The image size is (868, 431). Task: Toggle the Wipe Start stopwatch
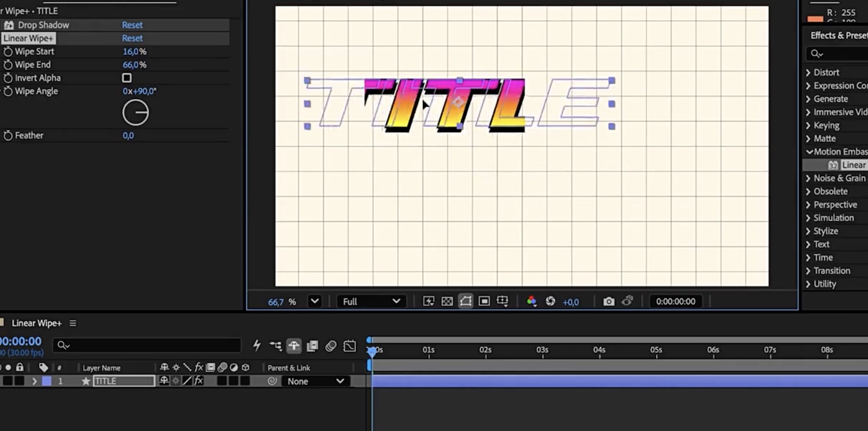click(8, 51)
